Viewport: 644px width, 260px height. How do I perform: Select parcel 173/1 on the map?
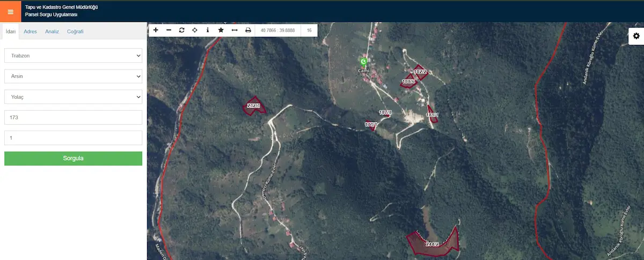point(371,125)
